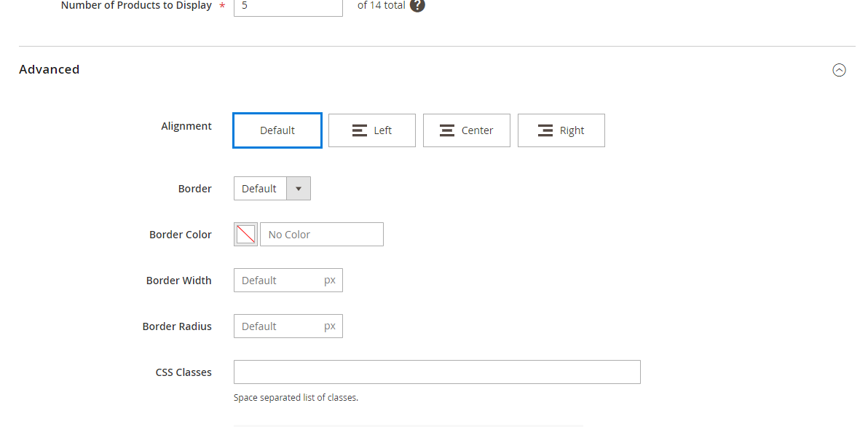
Task: Select Left alignment option
Action: pyautogui.click(x=372, y=130)
